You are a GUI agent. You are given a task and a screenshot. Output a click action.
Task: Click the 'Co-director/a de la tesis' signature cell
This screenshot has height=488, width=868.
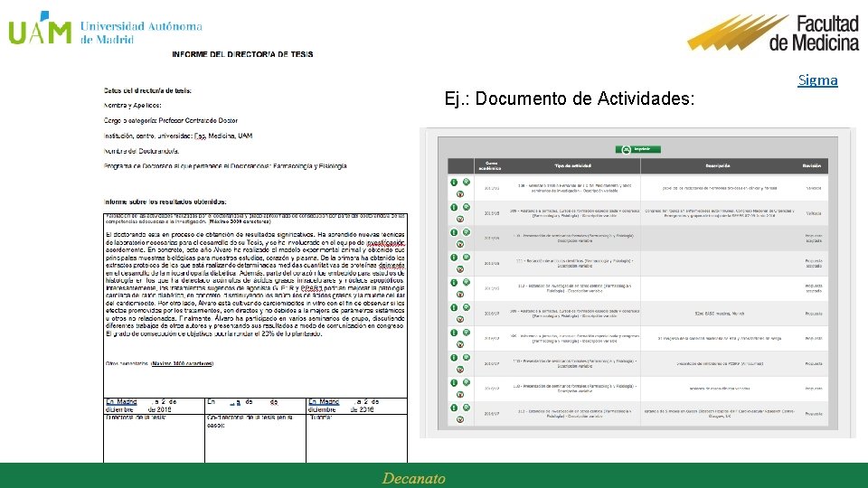[x=255, y=438]
